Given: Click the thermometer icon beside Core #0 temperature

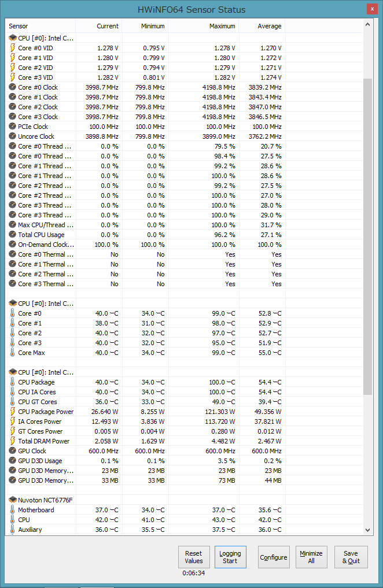Looking at the screenshot, I should point(12,313).
